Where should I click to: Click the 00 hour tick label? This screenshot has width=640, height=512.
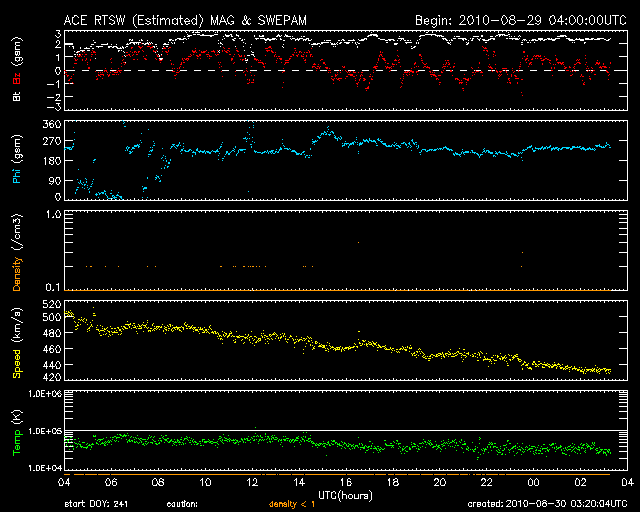[x=533, y=482]
